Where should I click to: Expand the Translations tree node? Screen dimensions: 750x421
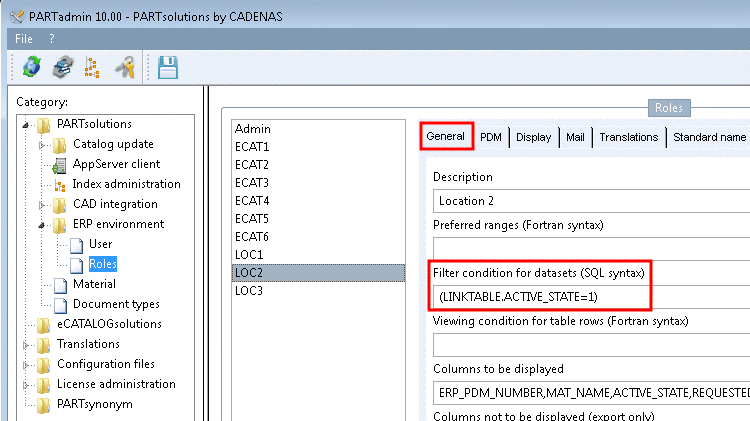26,345
